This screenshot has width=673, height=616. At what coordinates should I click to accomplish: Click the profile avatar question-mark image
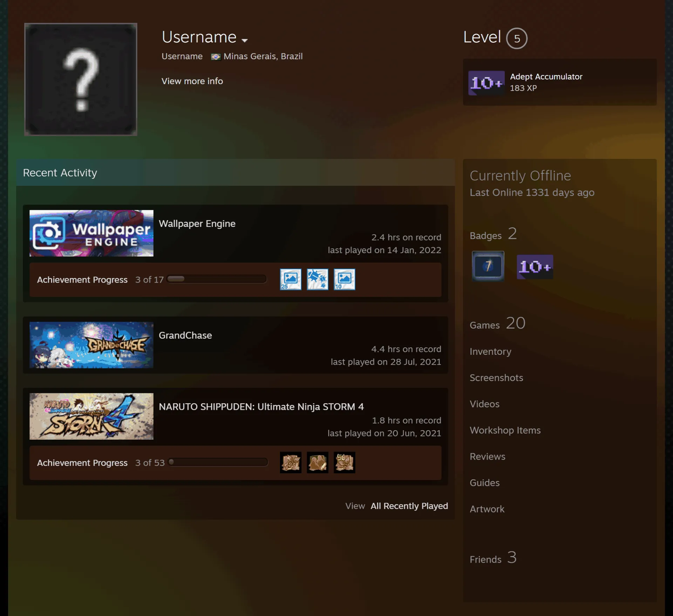click(81, 80)
